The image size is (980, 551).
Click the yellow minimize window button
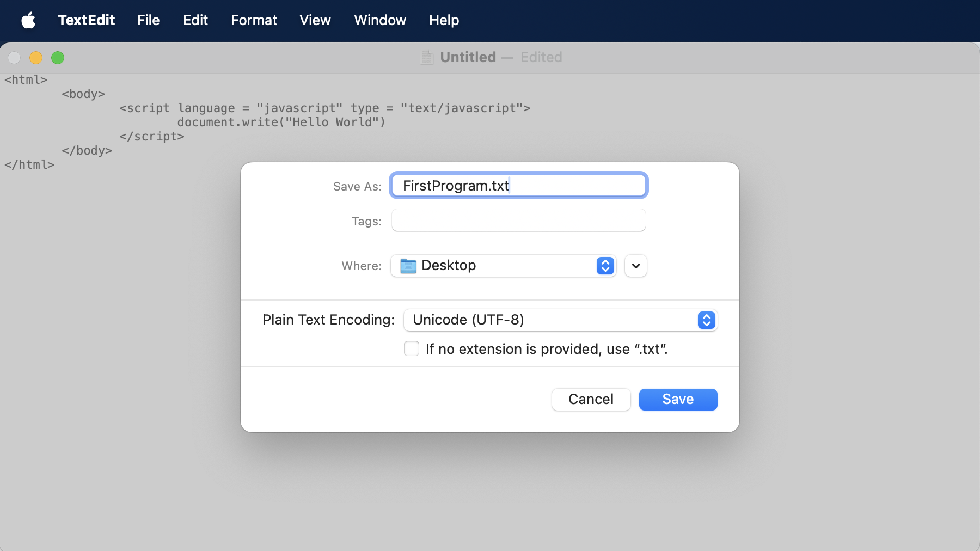tap(36, 58)
